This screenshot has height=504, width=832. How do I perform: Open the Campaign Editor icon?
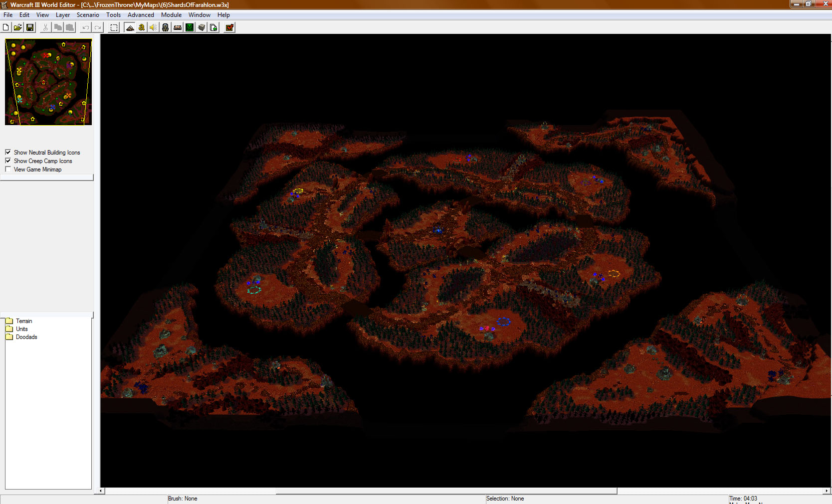coord(178,27)
